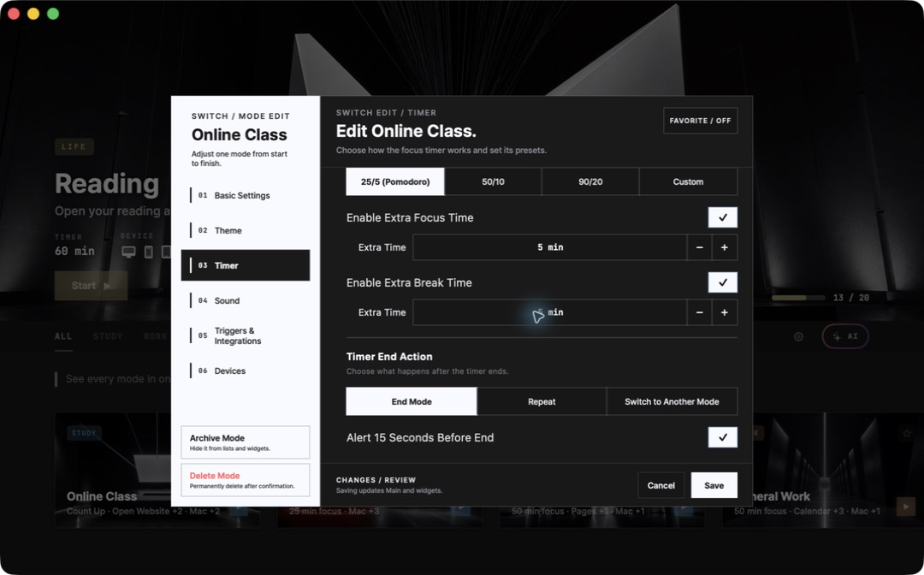Click the LIFE category tag
924x575 pixels.
coord(74,146)
